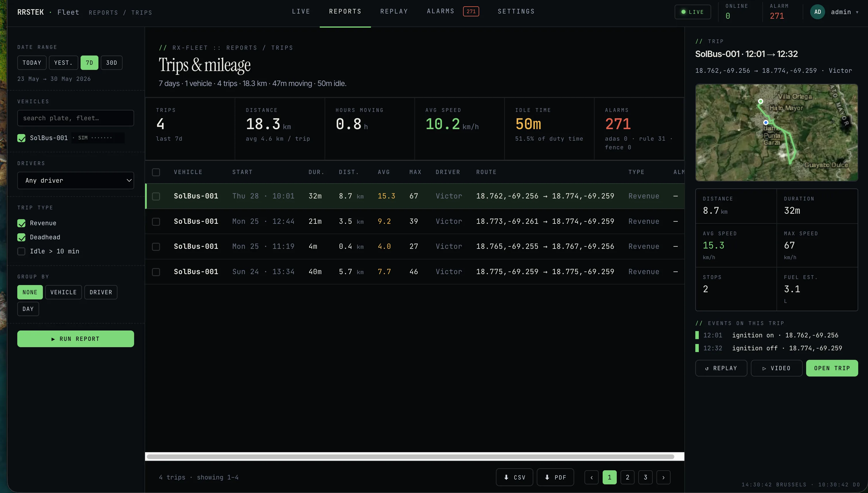Click the green start marker on map
Image resolution: width=868 pixels, height=493 pixels.
761,101
